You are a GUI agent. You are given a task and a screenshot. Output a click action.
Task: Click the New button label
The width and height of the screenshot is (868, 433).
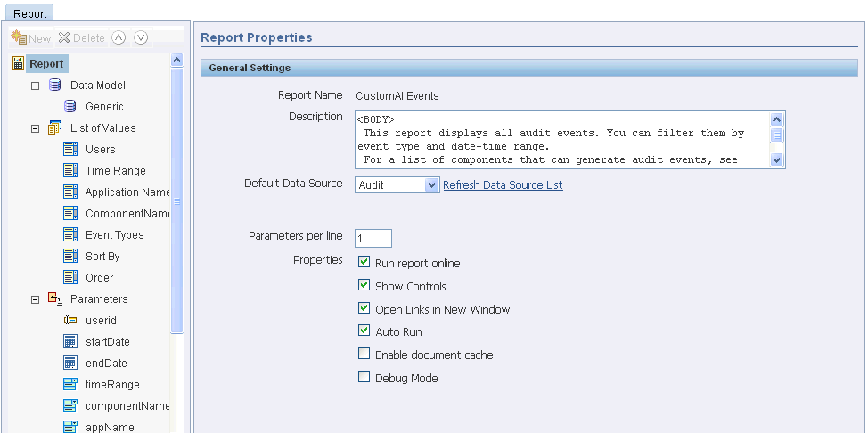point(40,38)
